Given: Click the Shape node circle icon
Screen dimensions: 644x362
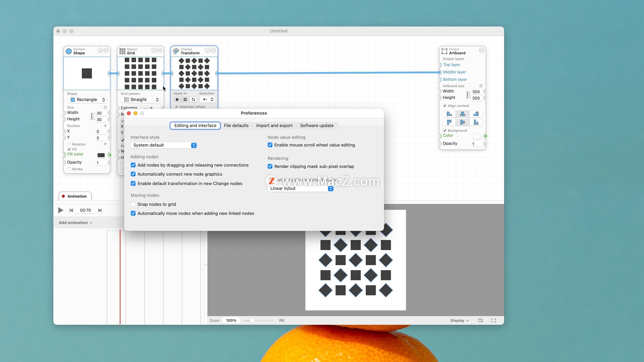Looking at the screenshot, I should click(69, 51).
